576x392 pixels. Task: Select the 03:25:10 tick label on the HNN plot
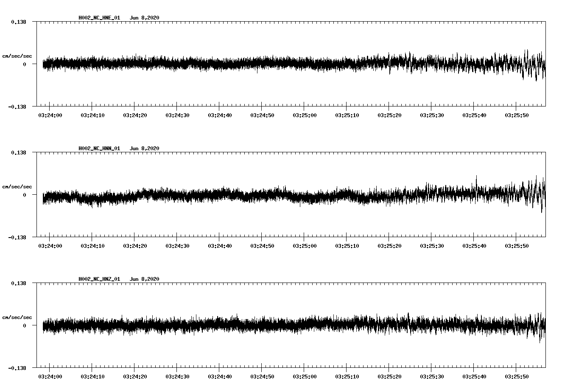click(x=347, y=246)
